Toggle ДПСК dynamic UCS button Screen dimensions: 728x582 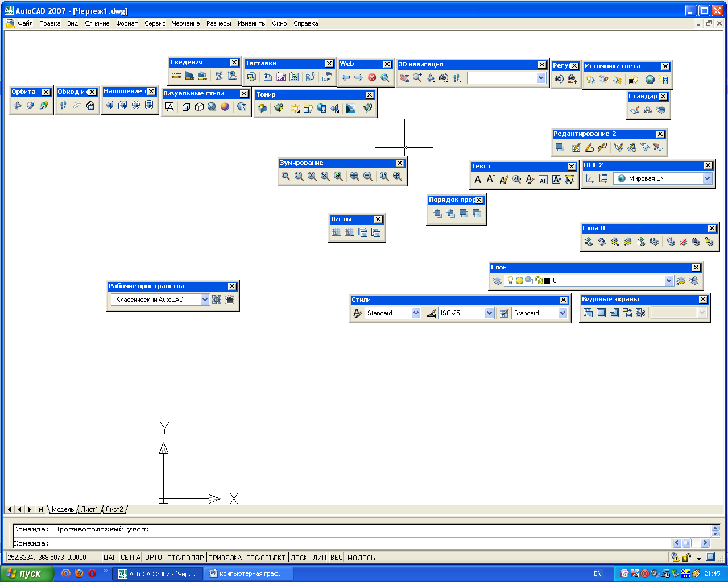click(299, 558)
